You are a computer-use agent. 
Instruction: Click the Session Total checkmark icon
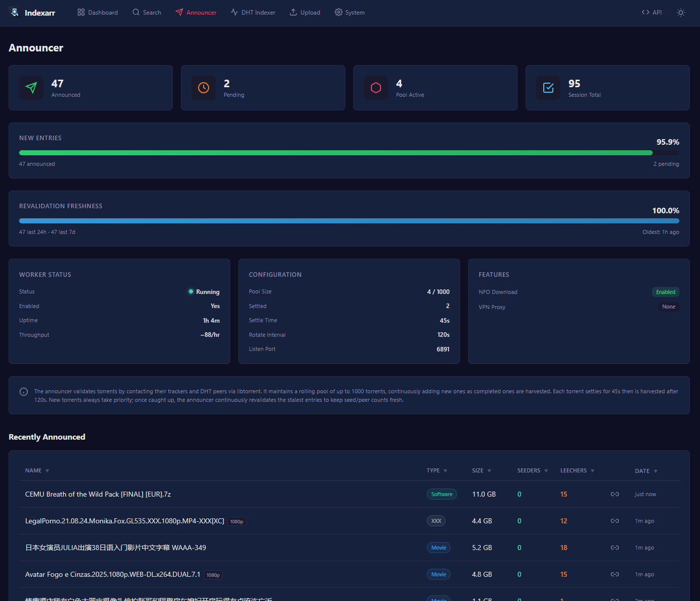click(548, 88)
